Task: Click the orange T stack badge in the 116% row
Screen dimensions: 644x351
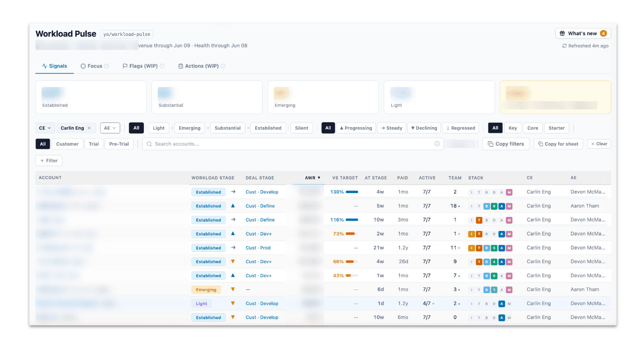Action: click(479, 220)
